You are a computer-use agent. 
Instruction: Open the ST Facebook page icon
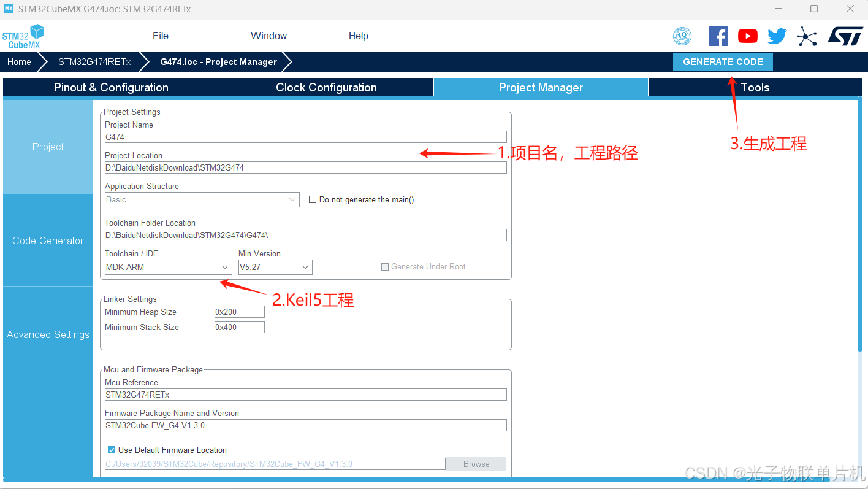coord(718,36)
